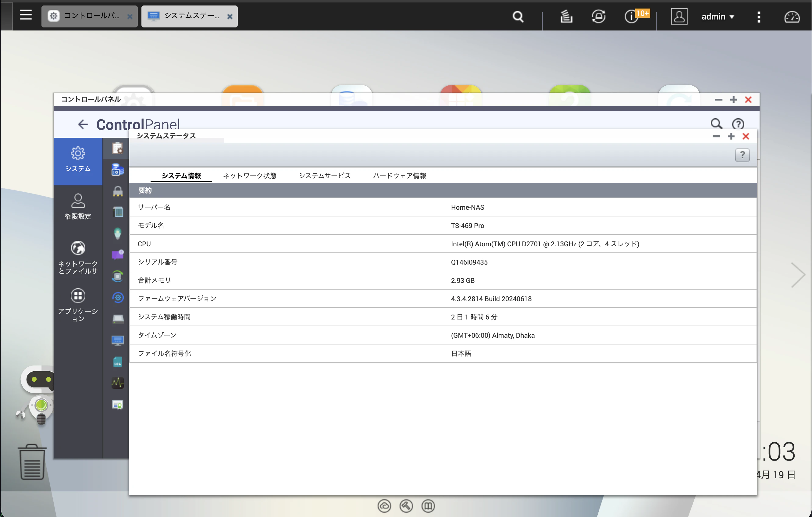Click the server name value Home-NAS
Image resolution: width=812 pixels, height=517 pixels.
pyautogui.click(x=467, y=207)
